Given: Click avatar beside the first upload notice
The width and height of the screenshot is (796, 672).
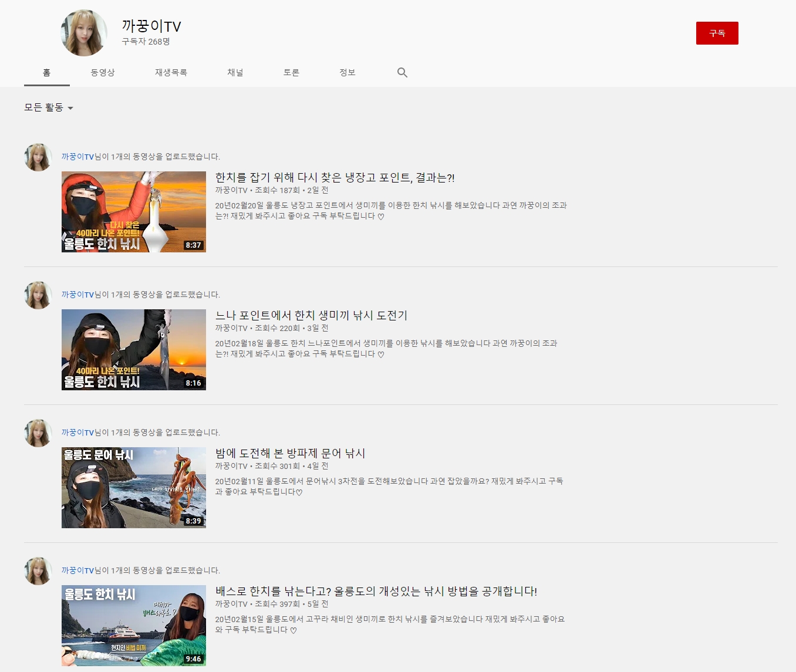Looking at the screenshot, I should point(38,157).
